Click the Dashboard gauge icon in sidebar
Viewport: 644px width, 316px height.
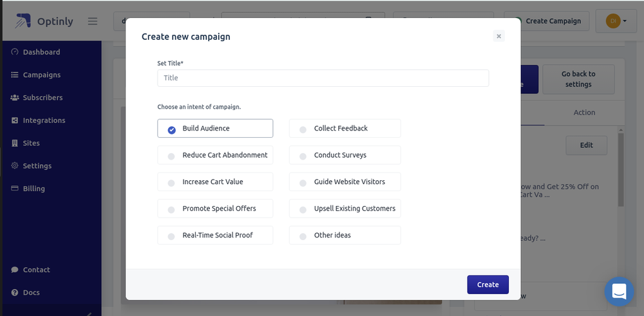click(15, 52)
